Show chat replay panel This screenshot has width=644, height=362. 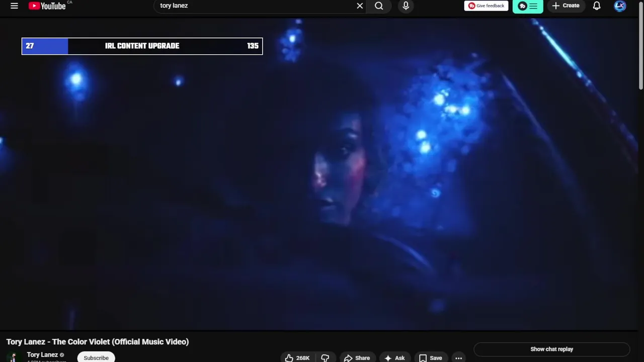pos(551,349)
